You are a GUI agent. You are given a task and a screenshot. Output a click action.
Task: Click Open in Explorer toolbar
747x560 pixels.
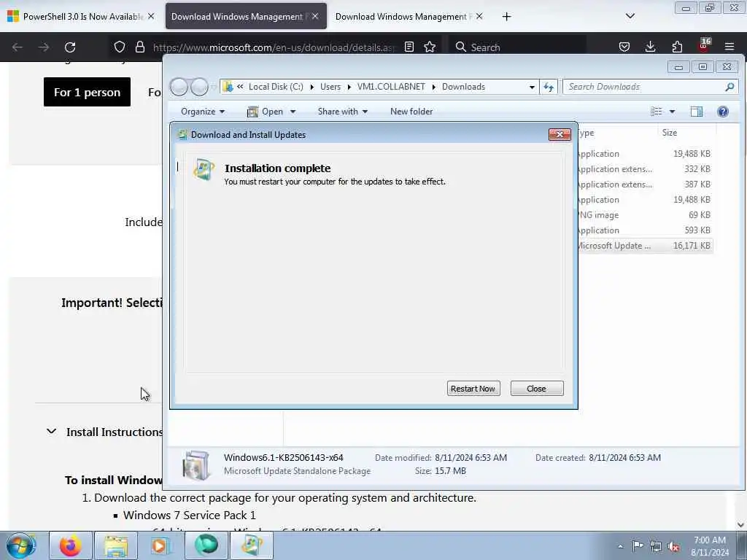coord(266,112)
